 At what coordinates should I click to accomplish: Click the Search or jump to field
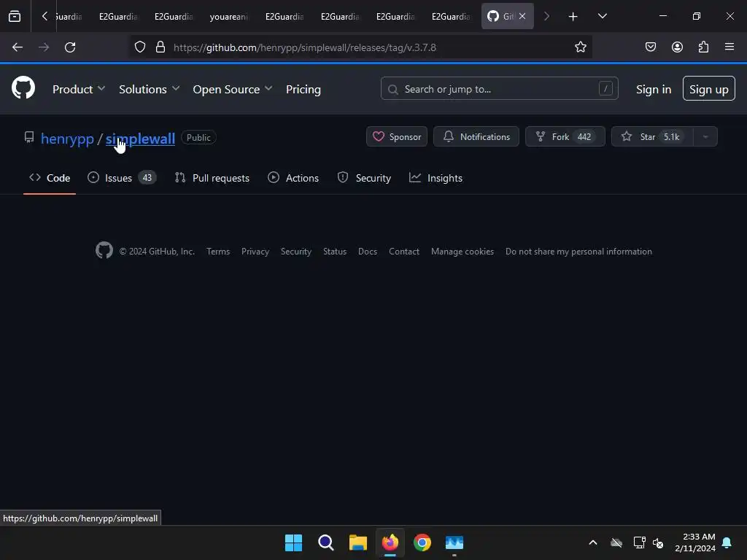tap(499, 88)
